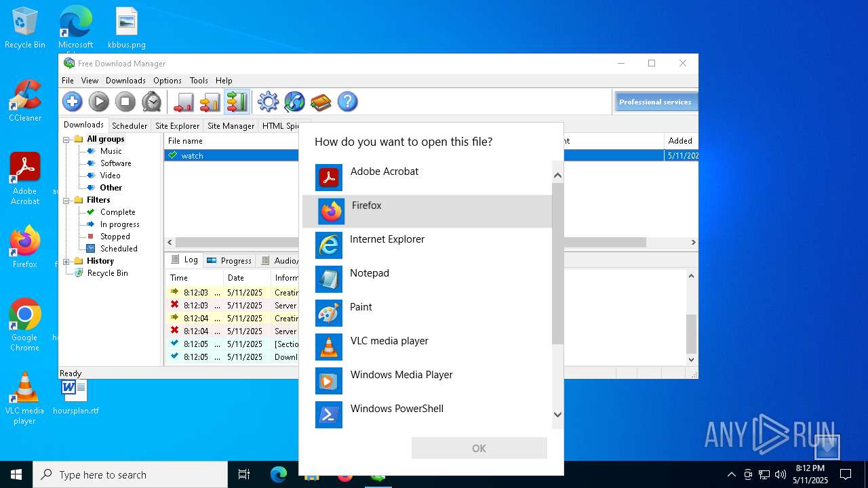The width and height of the screenshot is (868, 488).
Task: Start downloads with the play toolbar button
Action: coord(99,102)
